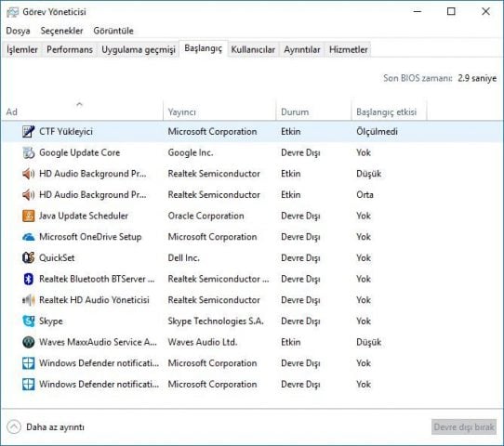Viewport: 504px width, 446px height.
Task: Click the Orta startup impact value
Action: pyautogui.click(x=365, y=195)
